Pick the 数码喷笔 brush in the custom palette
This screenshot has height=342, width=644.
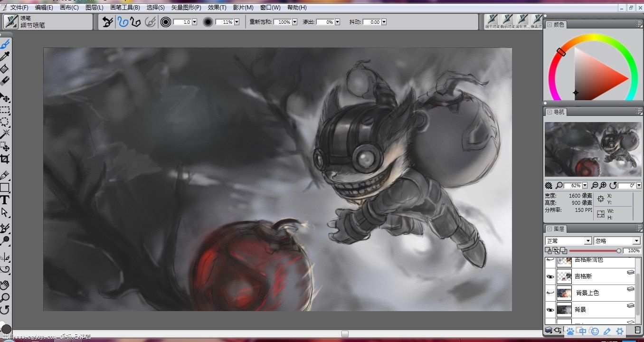508,21
